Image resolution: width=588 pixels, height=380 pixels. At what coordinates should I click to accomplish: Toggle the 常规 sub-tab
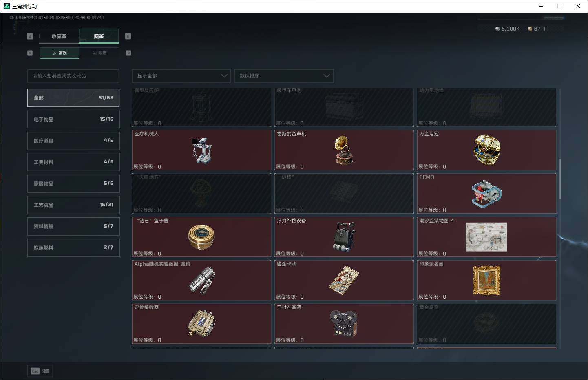click(60, 53)
